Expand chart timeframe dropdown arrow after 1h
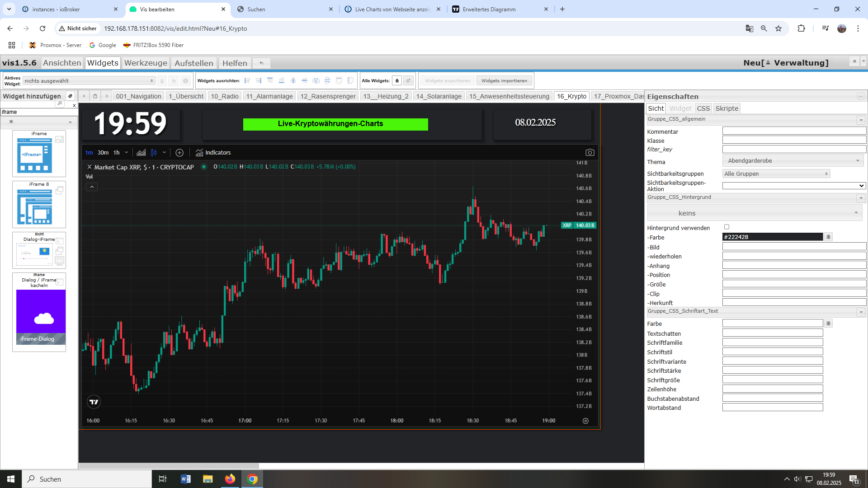Viewport: 868px width, 488px height. tap(126, 153)
